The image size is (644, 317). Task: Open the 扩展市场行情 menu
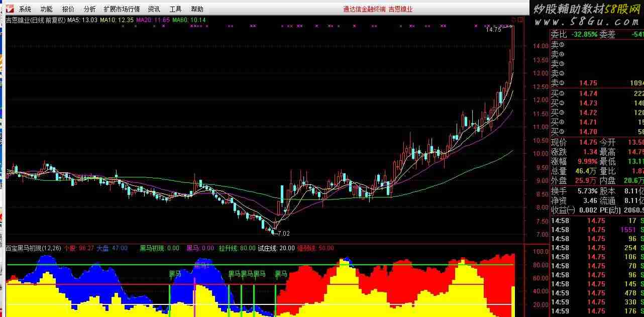[x=122, y=9]
